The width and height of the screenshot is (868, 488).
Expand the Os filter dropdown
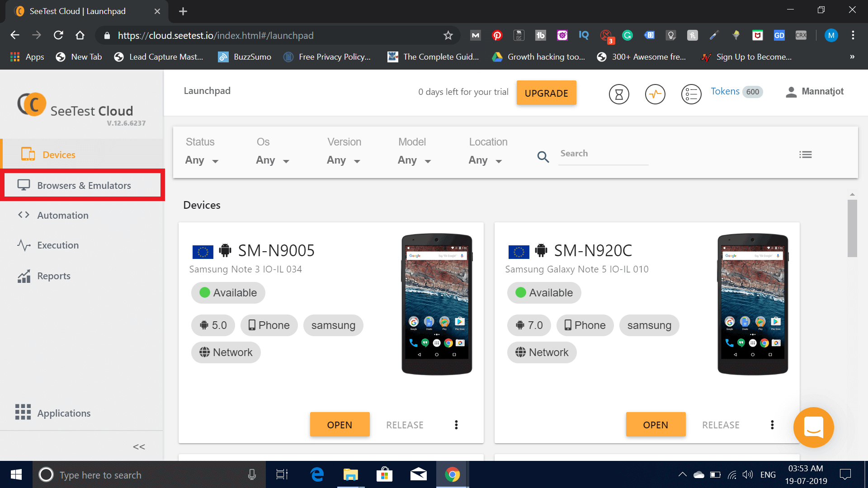(272, 160)
